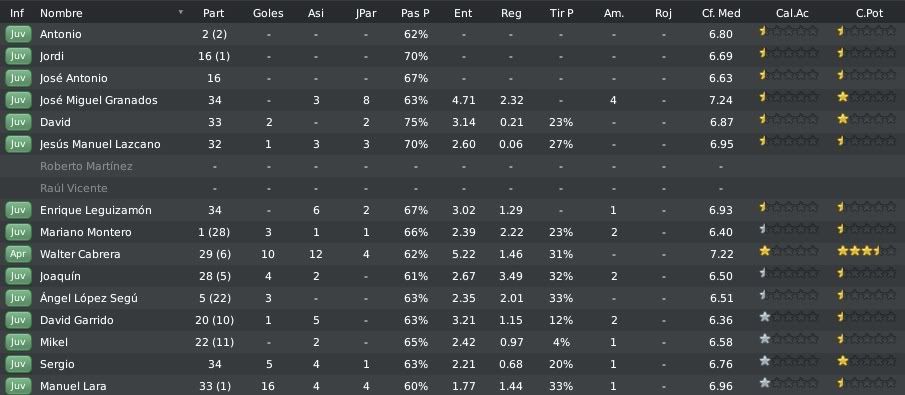The height and width of the screenshot is (395, 905).
Task: Open player Jesús Manuel Lazcano's profile
Action: tap(100, 144)
